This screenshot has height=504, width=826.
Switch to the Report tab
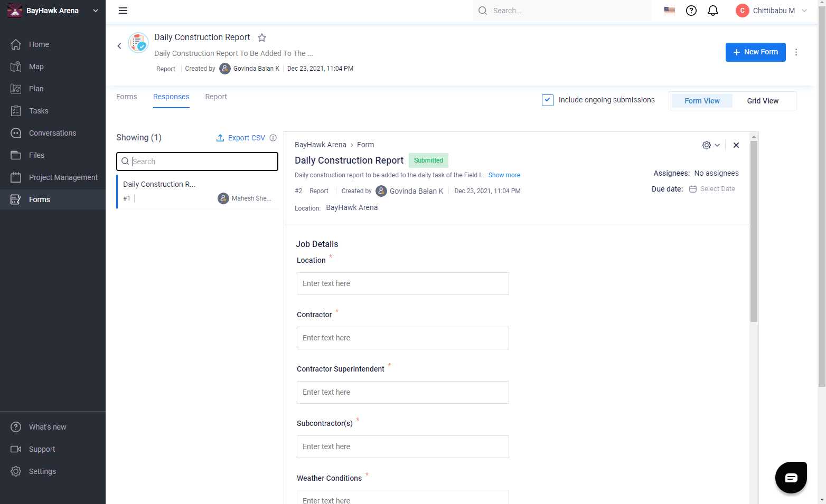pyautogui.click(x=216, y=97)
